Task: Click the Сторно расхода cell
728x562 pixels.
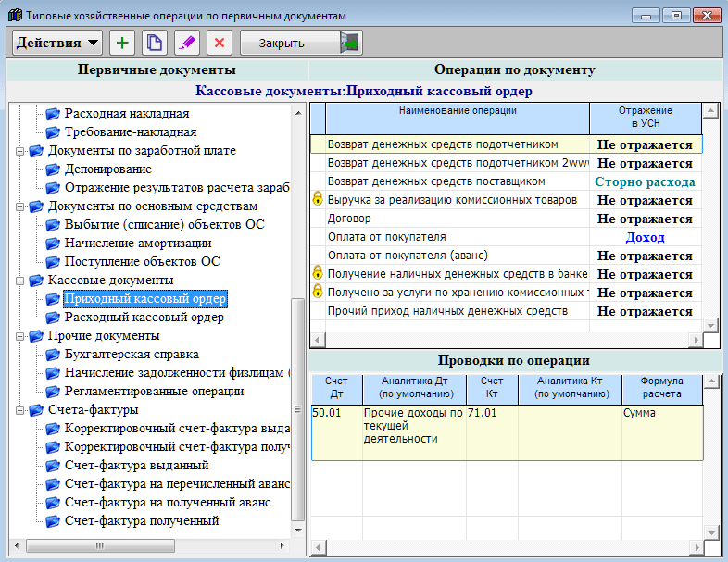Action: (646, 181)
